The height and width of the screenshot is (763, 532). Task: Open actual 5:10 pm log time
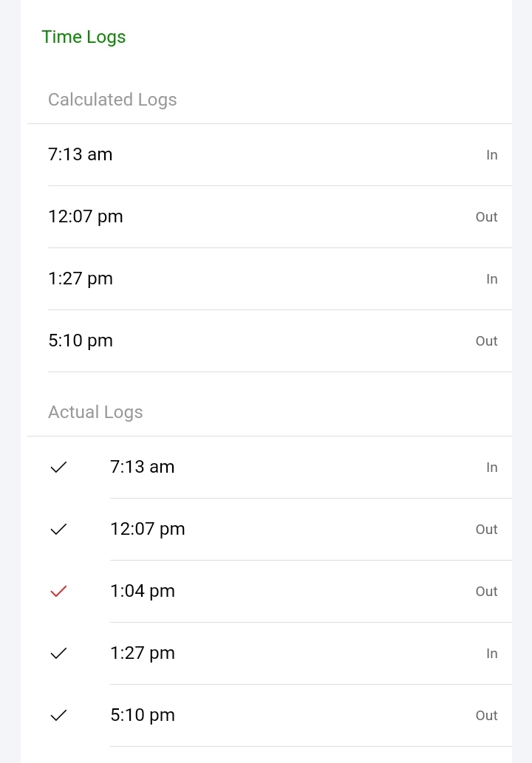point(143,715)
